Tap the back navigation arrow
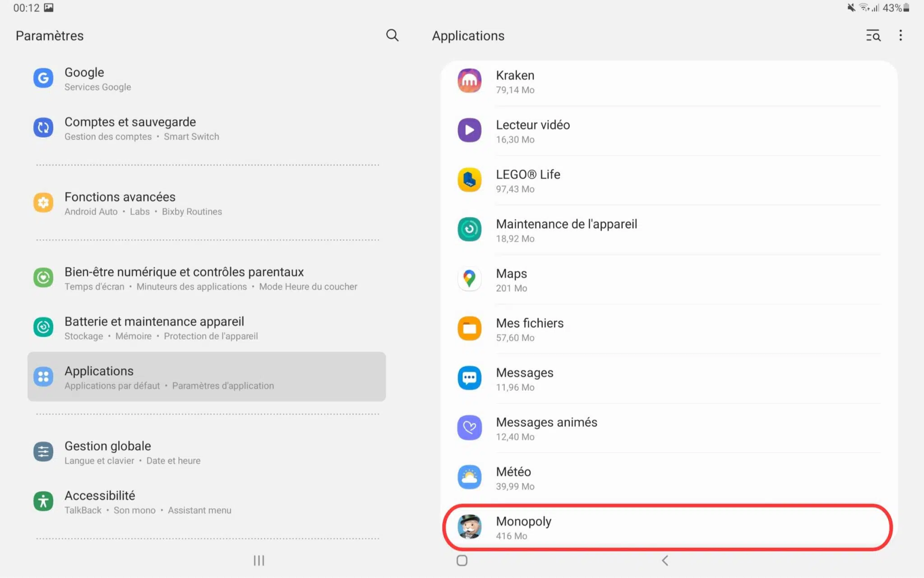This screenshot has height=578, width=924. [665, 560]
